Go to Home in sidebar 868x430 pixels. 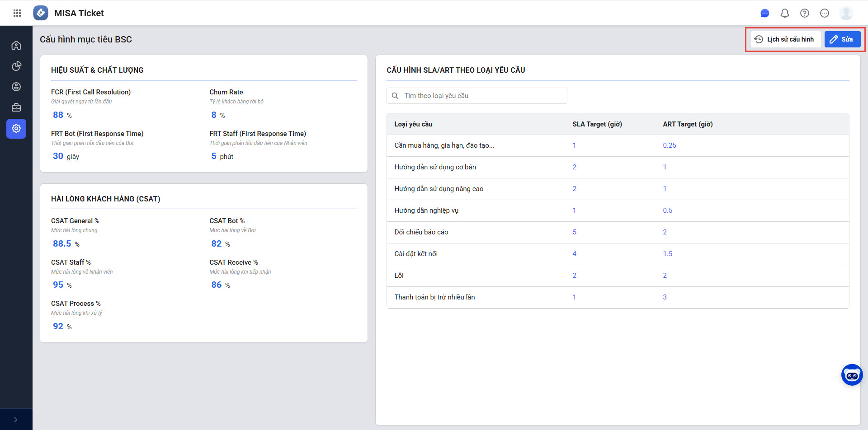coord(16,45)
